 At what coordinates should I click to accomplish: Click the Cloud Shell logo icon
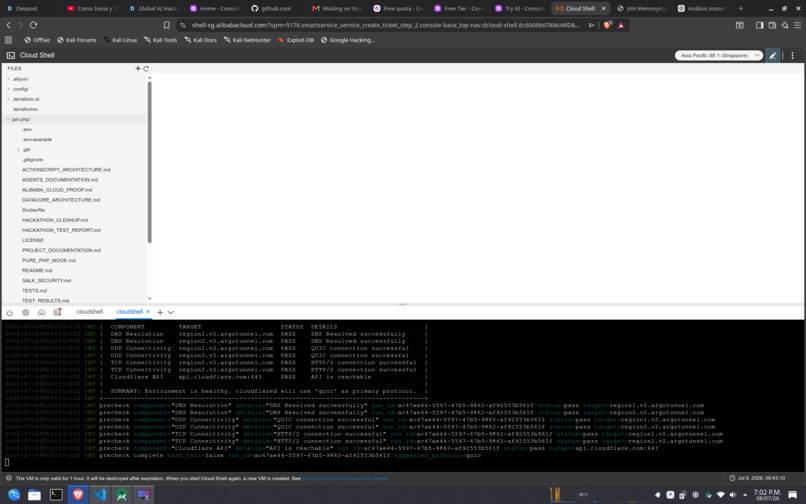pyautogui.click(x=10, y=55)
